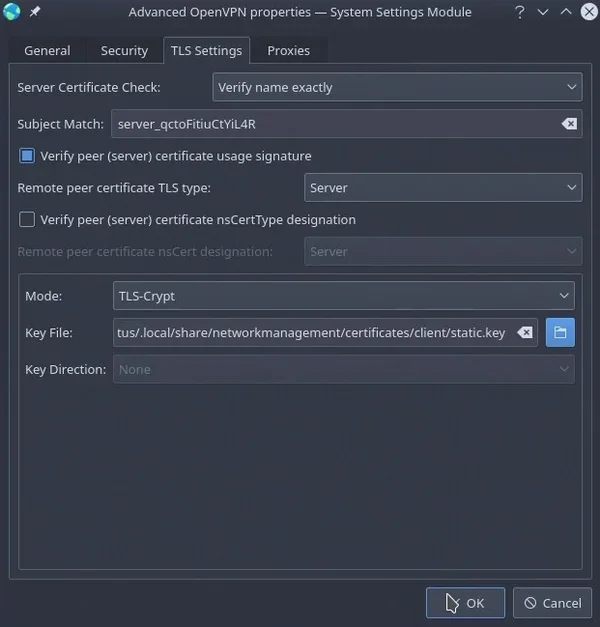Click Remote peer nsCert designation dropdown
Screen dimensions: 600x627
(x=443, y=252)
